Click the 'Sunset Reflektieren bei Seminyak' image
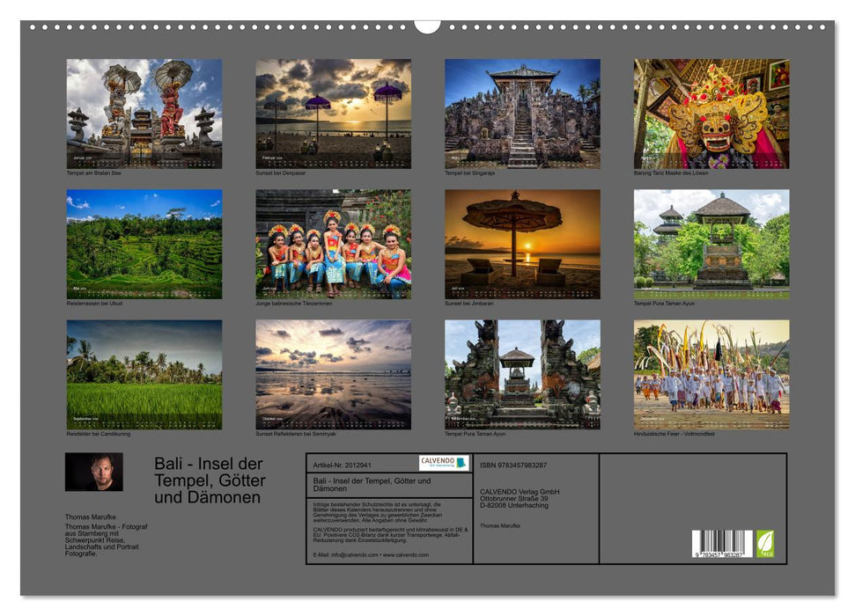Viewport: 855px width, 616px height. (332, 374)
